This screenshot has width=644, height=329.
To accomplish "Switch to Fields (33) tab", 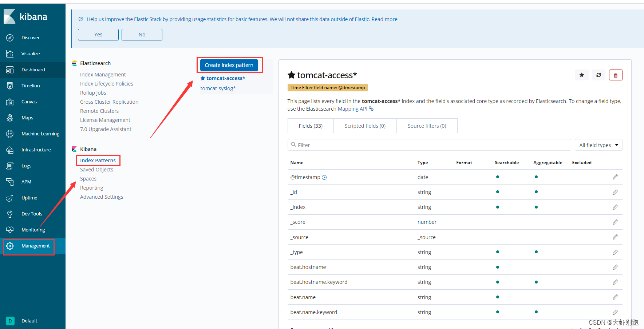I will [x=311, y=126].
